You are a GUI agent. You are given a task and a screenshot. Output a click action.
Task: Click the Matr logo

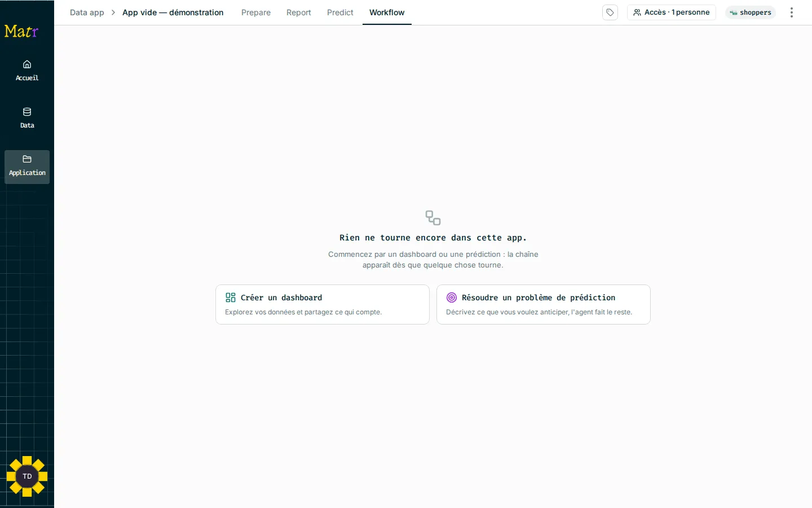coord(21,31)
